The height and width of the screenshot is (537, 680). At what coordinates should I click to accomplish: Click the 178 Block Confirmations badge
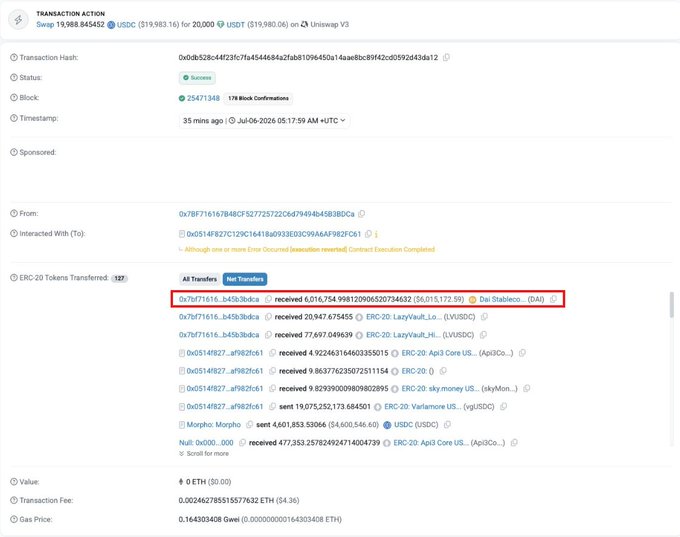[x=258, y=98]
